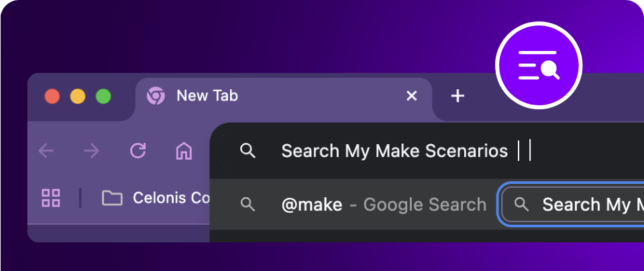Click the magnifier icon in the address bar
The width and height of the screenshot is (644, 271).
click(x=248, y=151)
